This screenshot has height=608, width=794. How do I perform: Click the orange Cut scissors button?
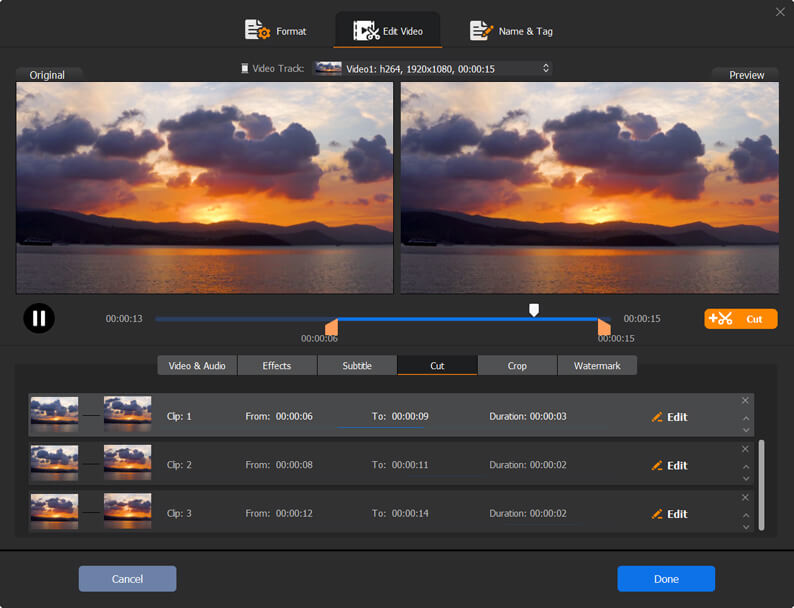pyautogui.click(x=740, y=319)
